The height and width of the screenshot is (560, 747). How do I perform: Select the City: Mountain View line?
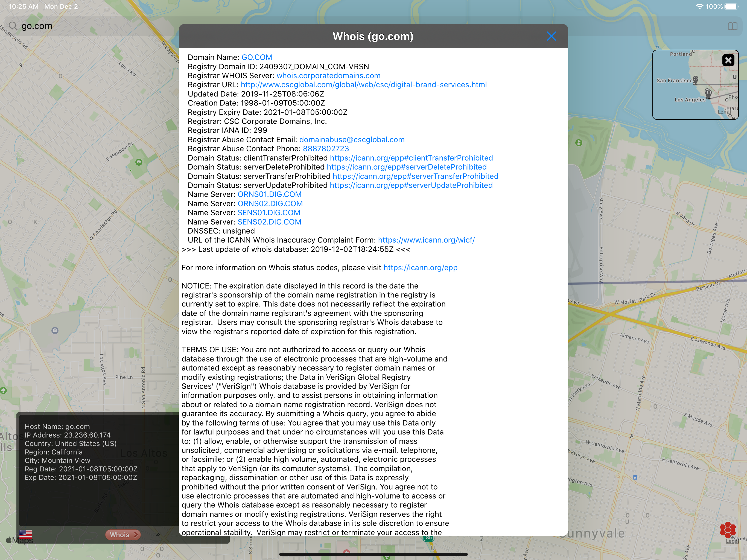click(57, 460)
